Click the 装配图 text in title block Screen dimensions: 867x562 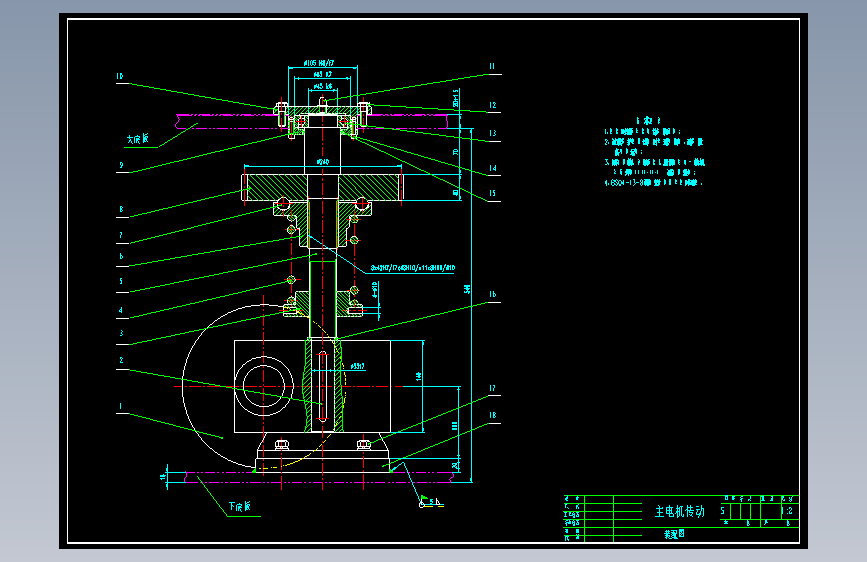(x=674, y=534)
